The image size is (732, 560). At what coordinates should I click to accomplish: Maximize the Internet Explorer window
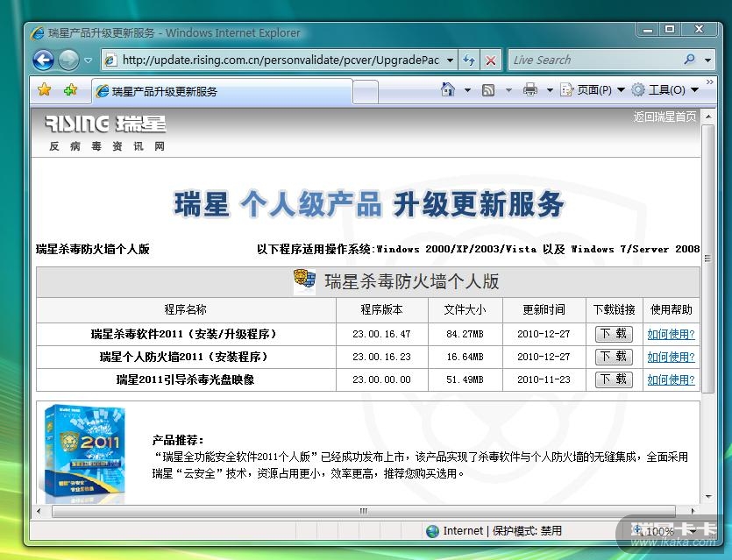[670, 30]
